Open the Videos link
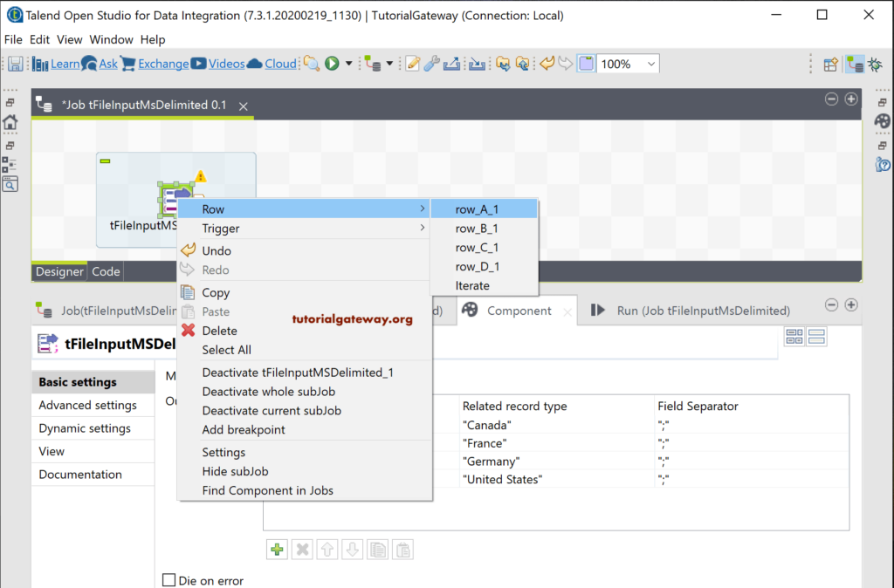Screen dimensions: 894x588 click(226, 64)
